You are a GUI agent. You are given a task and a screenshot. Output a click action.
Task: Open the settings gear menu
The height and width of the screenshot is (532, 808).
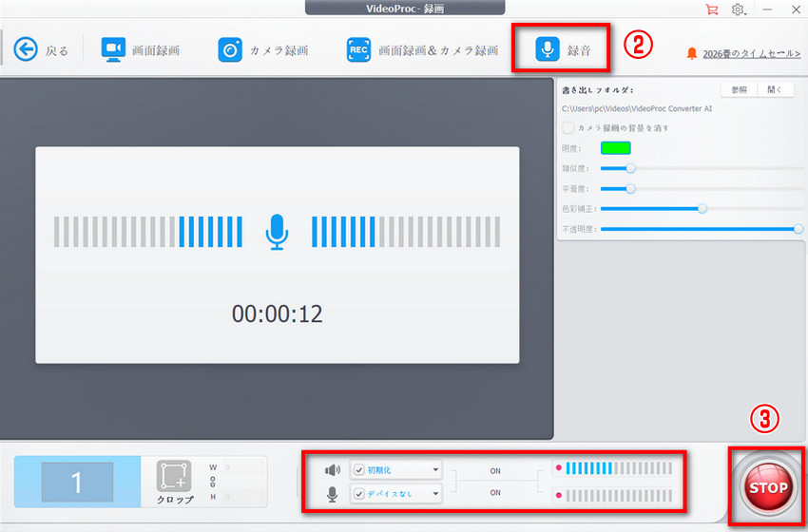click(738, 9)
